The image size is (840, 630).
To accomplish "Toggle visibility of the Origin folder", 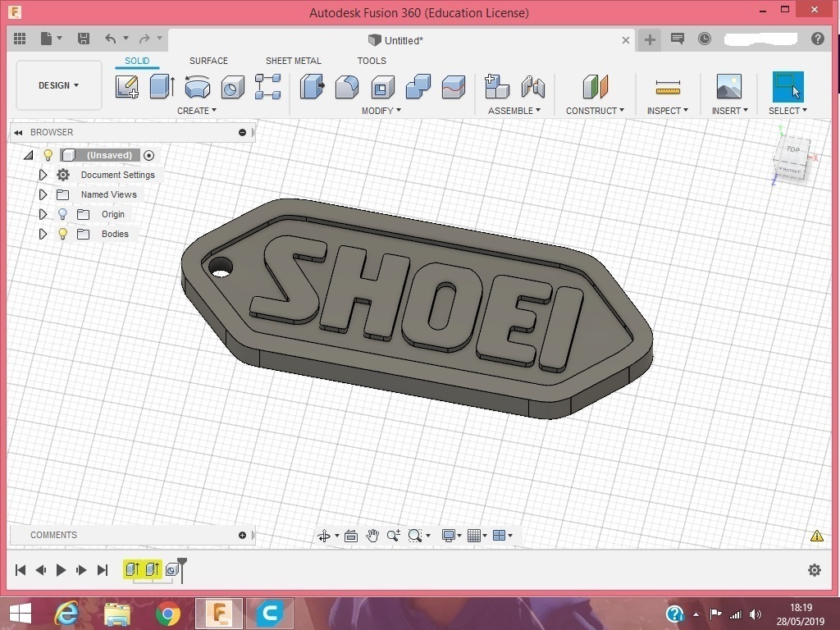I will tap(62, 214).
